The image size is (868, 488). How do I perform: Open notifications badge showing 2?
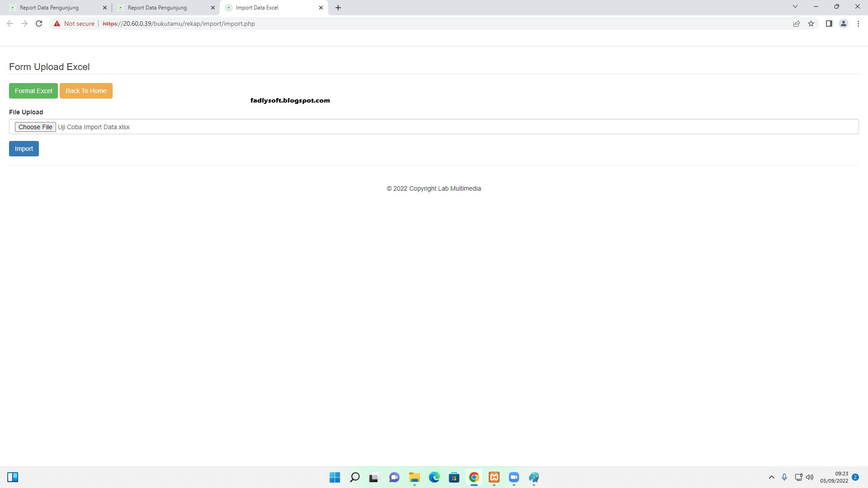[x=855, y=477]
